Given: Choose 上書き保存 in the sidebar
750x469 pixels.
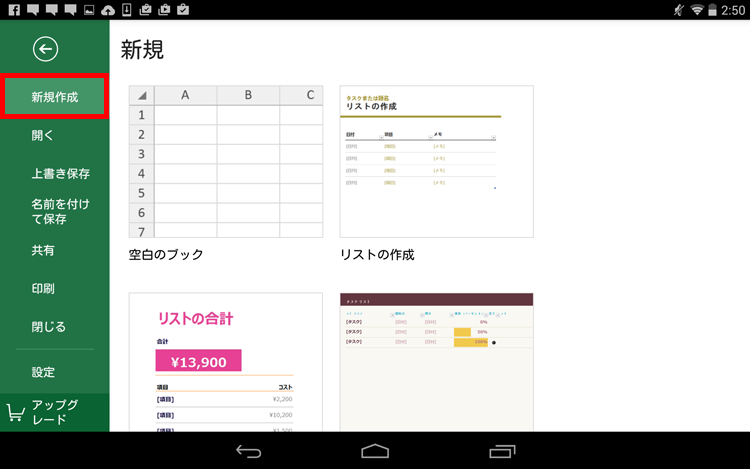Looking at the screenshot, I should tap(61, 174).
